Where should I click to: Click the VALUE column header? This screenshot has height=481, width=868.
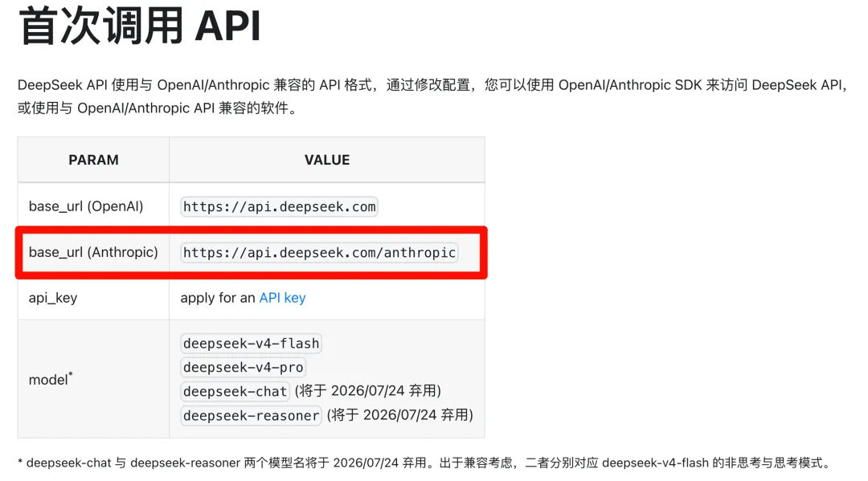tap(327, 160)
